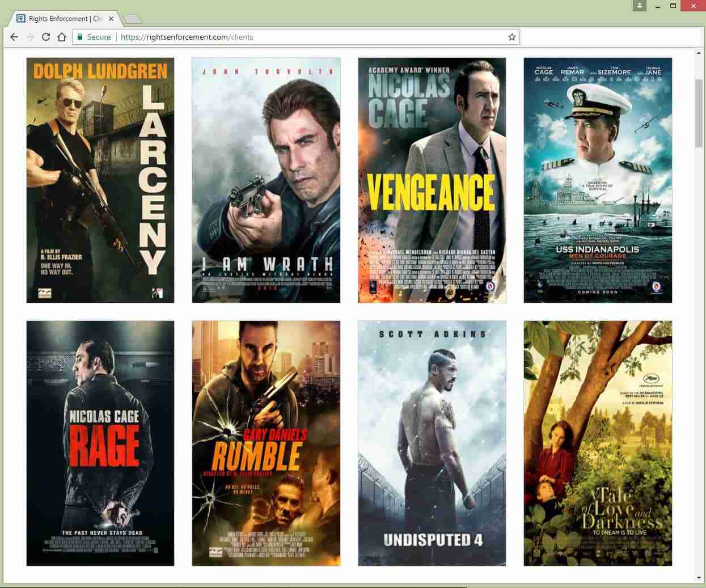Image resolution: width=706 pixels, height=588 pixels.
Task: Open the Vengeance movie poster
Action: (x=432, y=180)
